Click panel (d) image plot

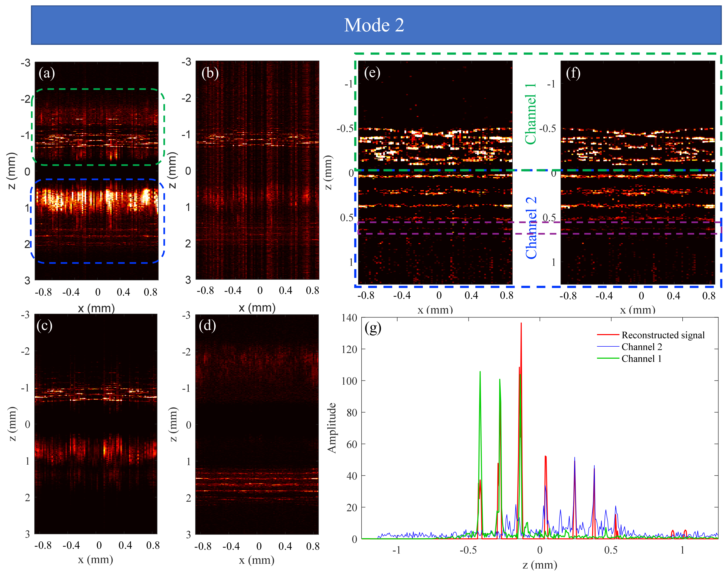(x=257, y=424)
